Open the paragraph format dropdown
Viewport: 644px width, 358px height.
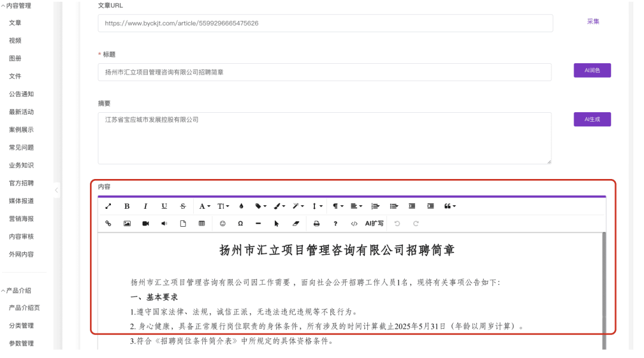pyautogui.click(x=338, y=206)
